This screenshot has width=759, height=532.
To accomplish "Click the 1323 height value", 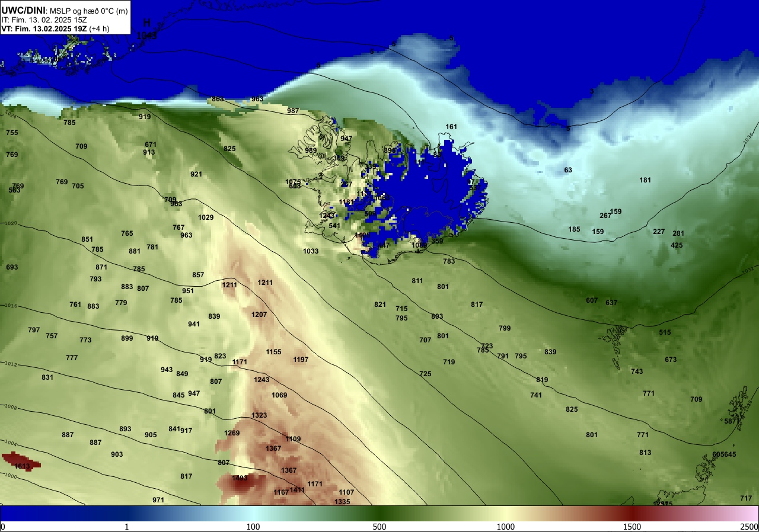I will [x=259, y=415].
